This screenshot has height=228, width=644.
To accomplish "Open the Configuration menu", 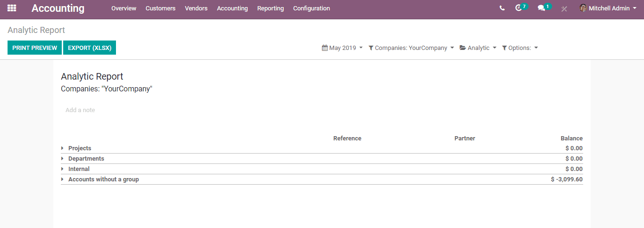I will (x=312, y=8).
